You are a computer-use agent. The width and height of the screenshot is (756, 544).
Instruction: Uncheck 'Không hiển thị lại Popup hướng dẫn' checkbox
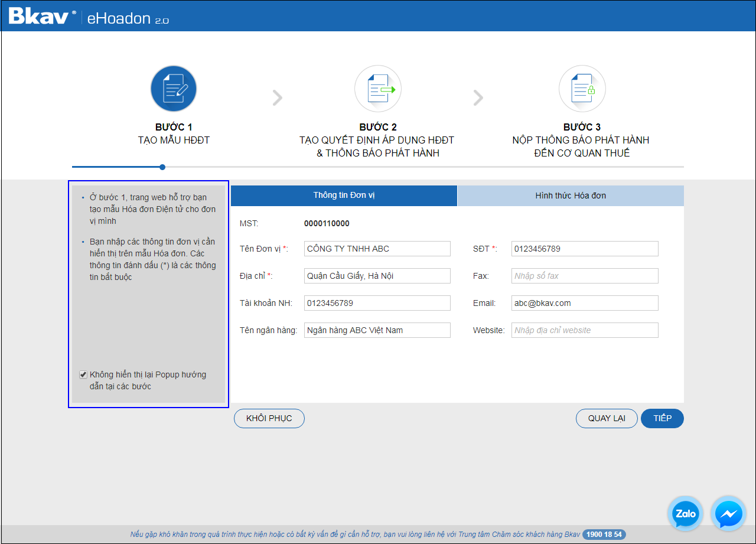(83, 374)
